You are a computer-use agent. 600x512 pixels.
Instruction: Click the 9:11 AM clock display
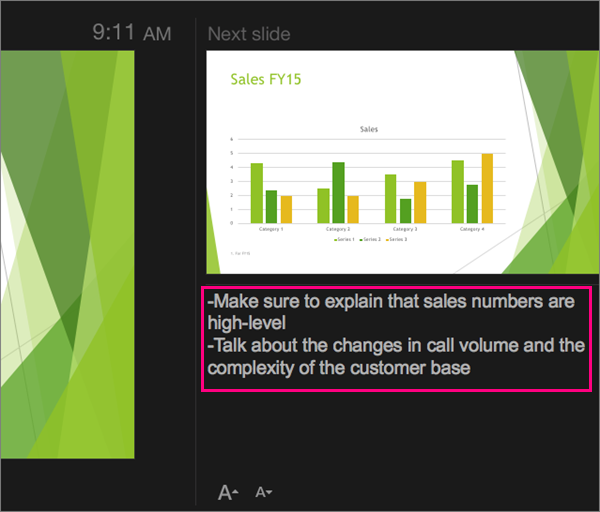[132, 33]
